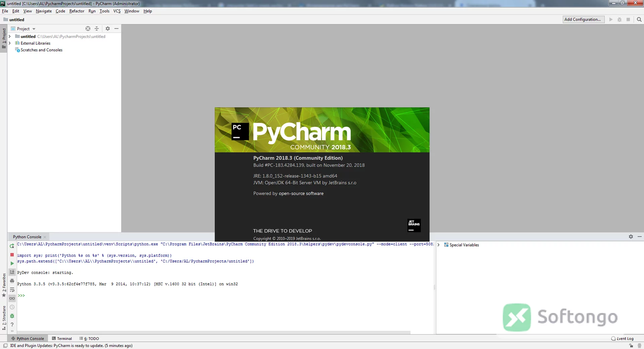Collapse all in Project panel
The image size is (644, 349).
pos(97,28)
